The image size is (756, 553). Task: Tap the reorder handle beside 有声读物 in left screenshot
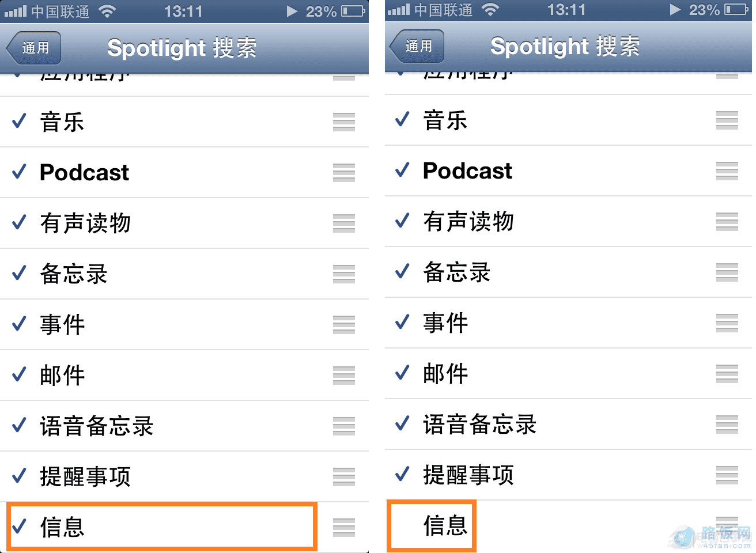pyautogui.click(x=343, y=224)
